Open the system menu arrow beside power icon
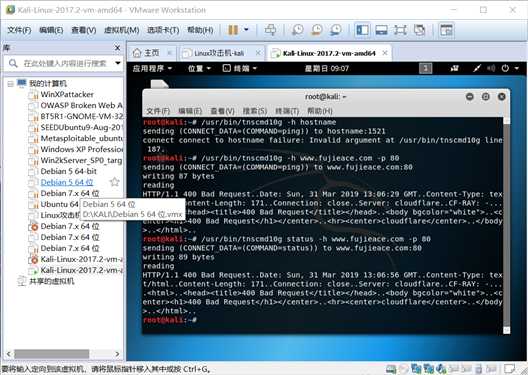Screen dimensions: 528x375 point(517,69)
